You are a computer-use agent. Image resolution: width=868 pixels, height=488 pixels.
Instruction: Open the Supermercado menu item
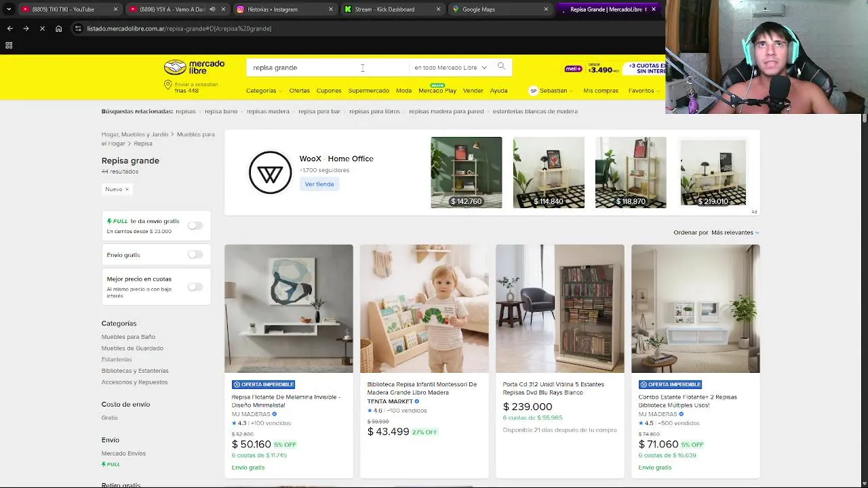point(368,91)
